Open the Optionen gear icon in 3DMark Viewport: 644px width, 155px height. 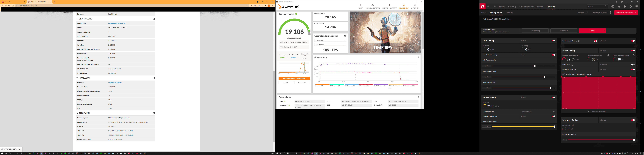[x=415, y=5]
